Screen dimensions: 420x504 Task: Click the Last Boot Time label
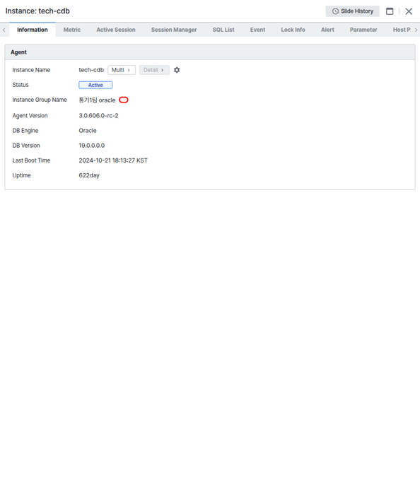31,160
